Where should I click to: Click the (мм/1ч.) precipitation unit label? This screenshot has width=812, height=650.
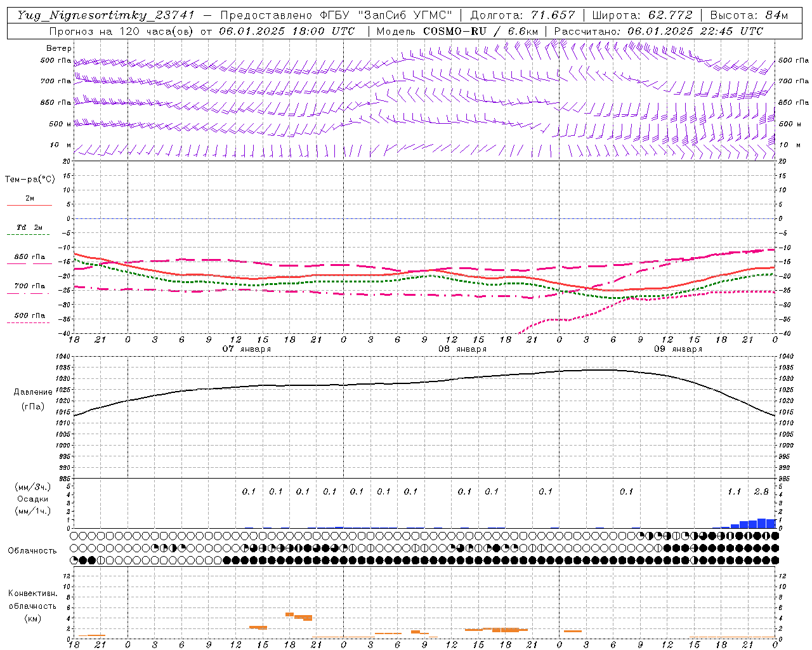32,511
